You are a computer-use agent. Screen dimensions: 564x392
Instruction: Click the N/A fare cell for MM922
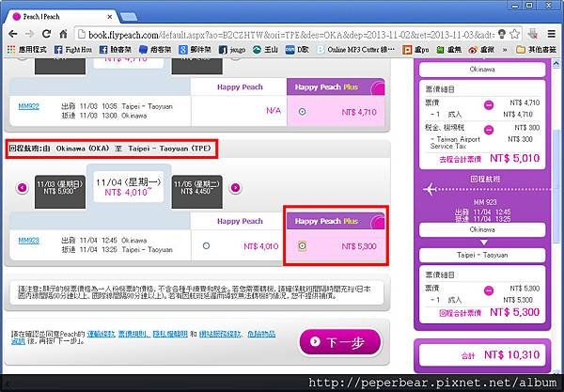click(x=239, y=111)
